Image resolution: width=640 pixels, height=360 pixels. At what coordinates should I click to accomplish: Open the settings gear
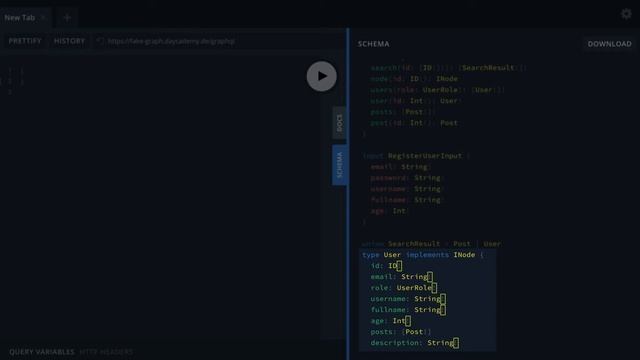coord(626,14)
